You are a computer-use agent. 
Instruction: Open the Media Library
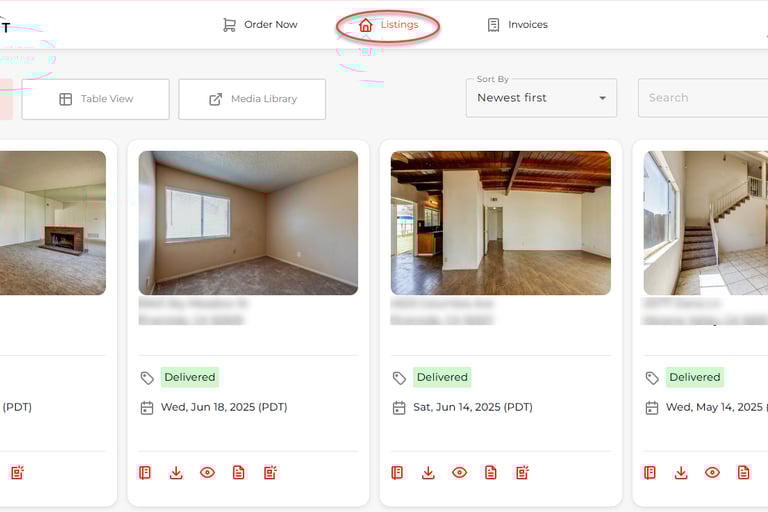(x=252, y=99)
